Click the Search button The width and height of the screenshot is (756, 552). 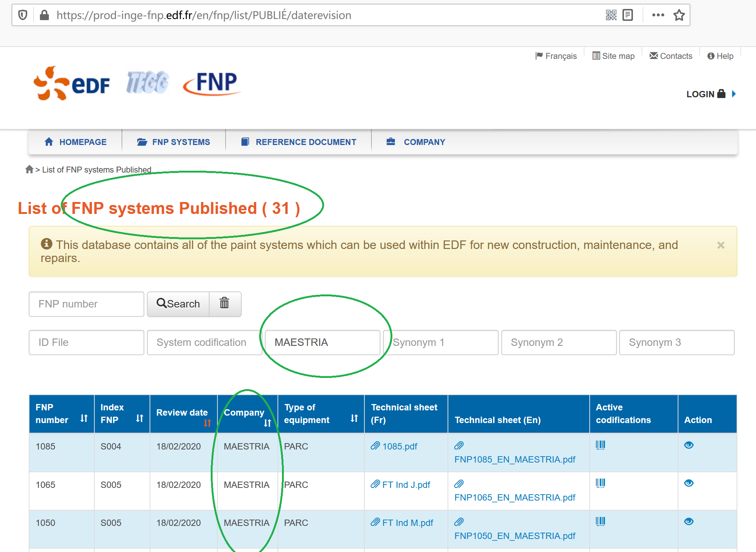pyautogui.click(x=178, y=304)
